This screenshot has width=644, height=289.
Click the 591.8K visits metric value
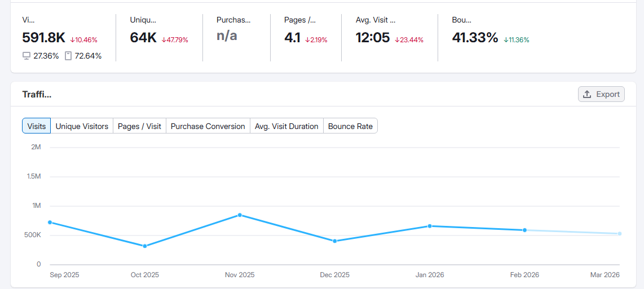tap(43, 38)
